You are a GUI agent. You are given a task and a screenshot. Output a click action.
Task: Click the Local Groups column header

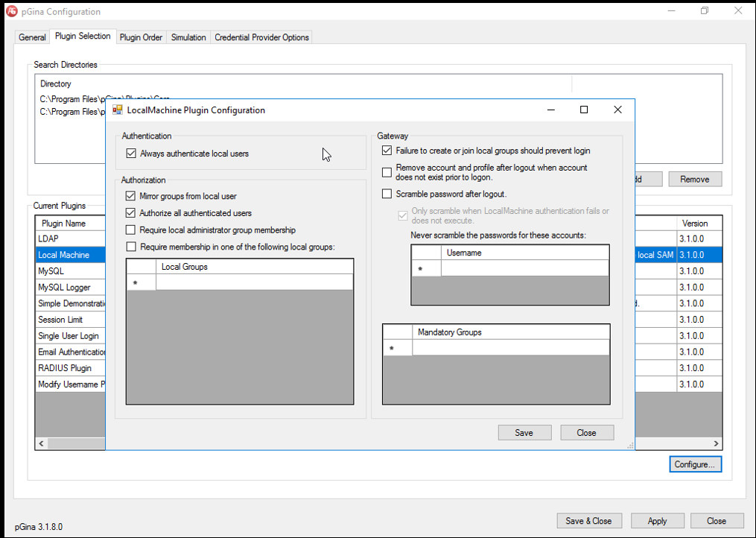[254, 267]
